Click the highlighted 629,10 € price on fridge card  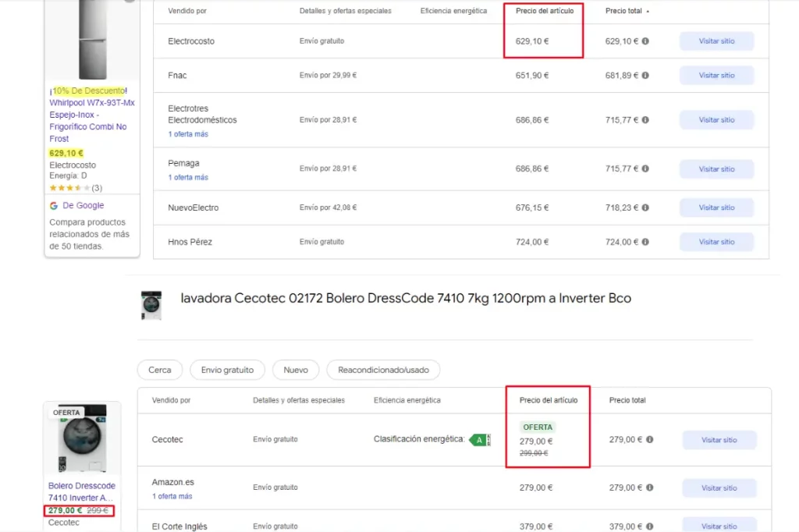point(66,153)
